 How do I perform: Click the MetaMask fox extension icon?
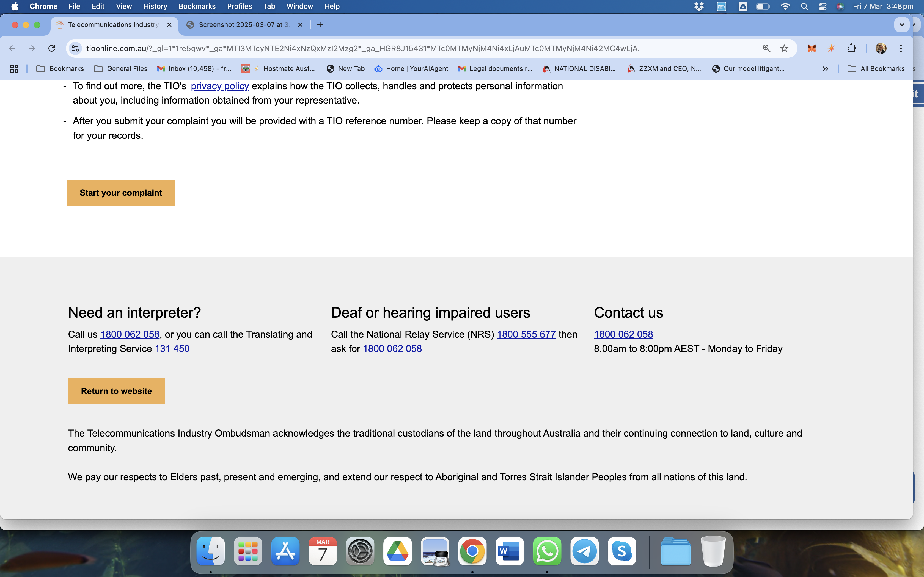click(811, 48)
